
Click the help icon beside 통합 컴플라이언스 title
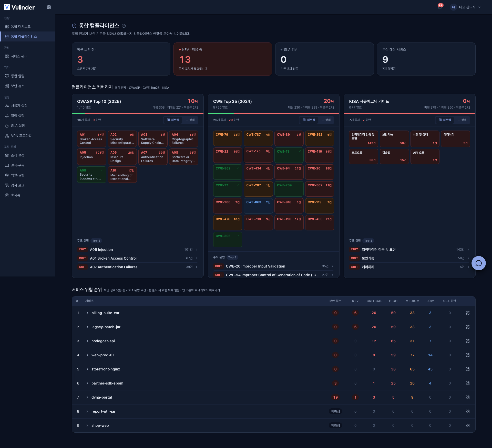click(124, 26)
